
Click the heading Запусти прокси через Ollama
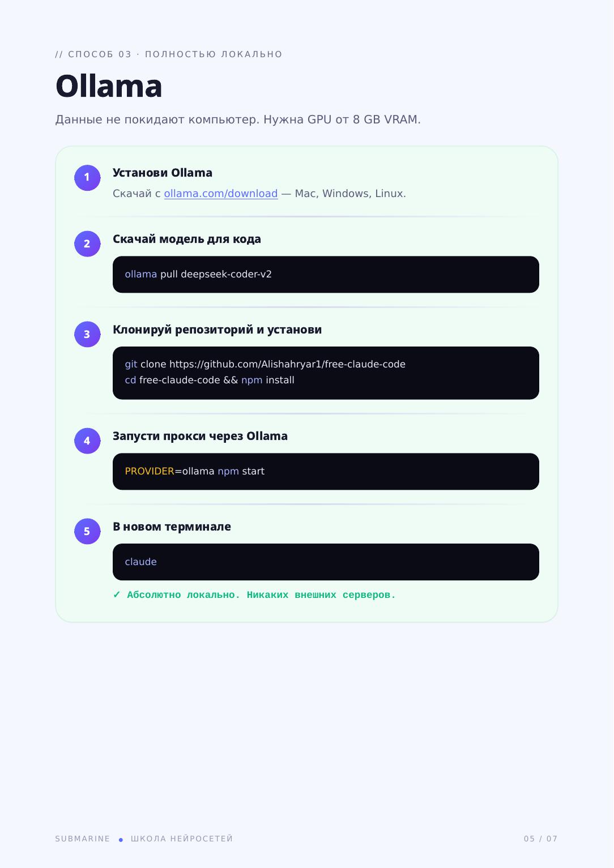pos(200,436)
